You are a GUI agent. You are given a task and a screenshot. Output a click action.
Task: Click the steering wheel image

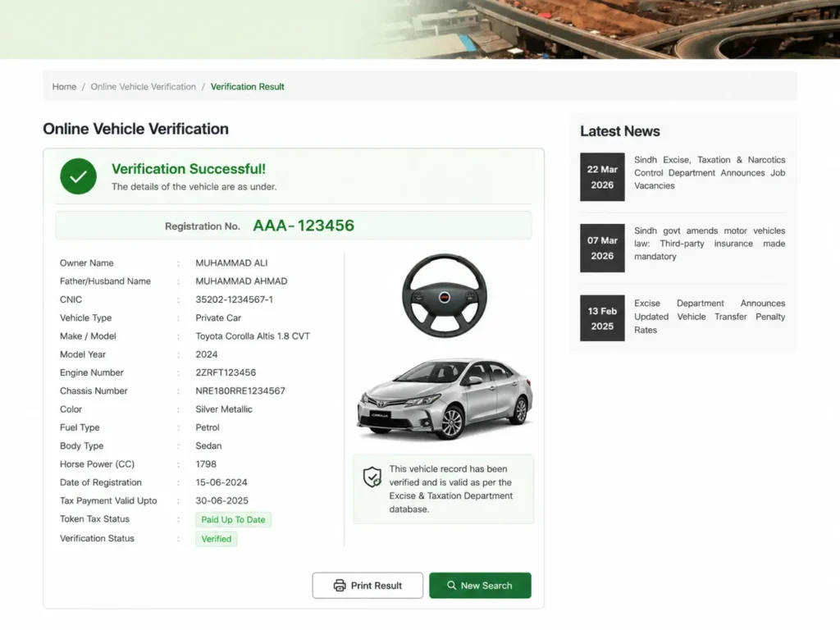[x=444, y=295]
